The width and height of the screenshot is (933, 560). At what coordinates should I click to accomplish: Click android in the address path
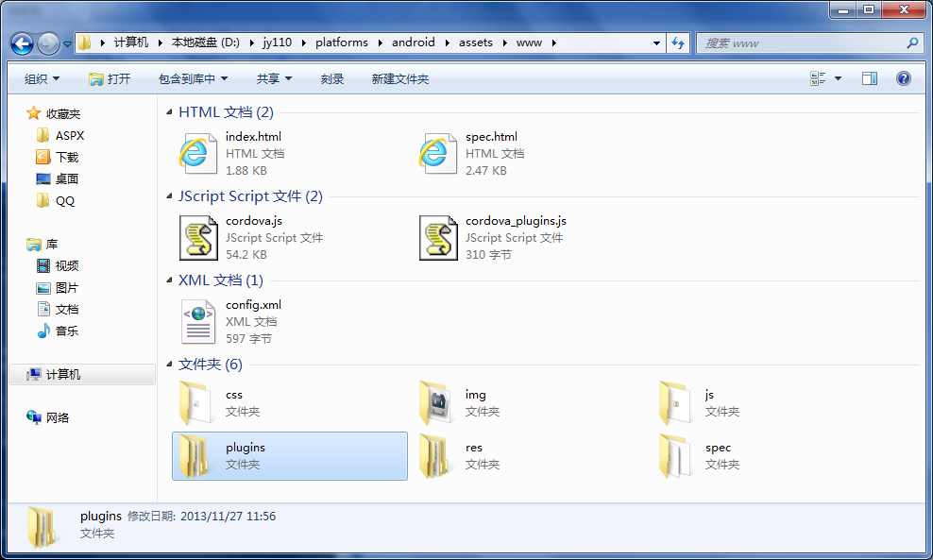pyautogui.click(x=413, y=42)
